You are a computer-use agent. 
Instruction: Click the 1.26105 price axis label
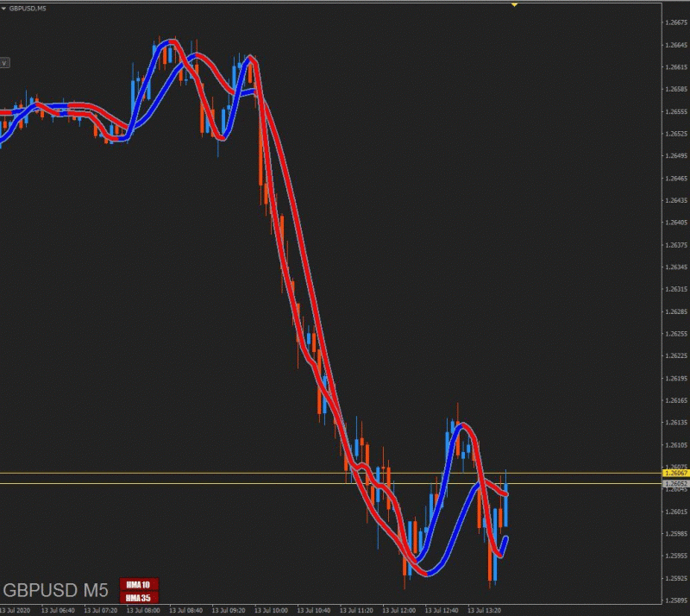pyautogui.click(x=676, y=444)
